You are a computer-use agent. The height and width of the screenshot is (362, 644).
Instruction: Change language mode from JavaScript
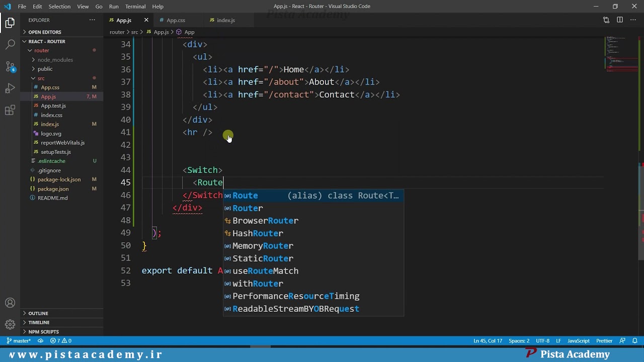pos(579,341)
